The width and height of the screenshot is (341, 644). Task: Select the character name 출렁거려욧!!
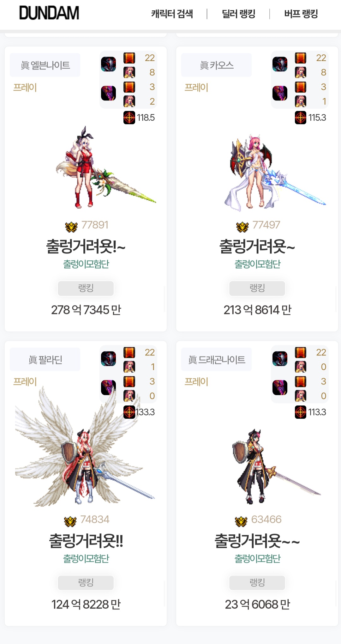pos(86,541)
